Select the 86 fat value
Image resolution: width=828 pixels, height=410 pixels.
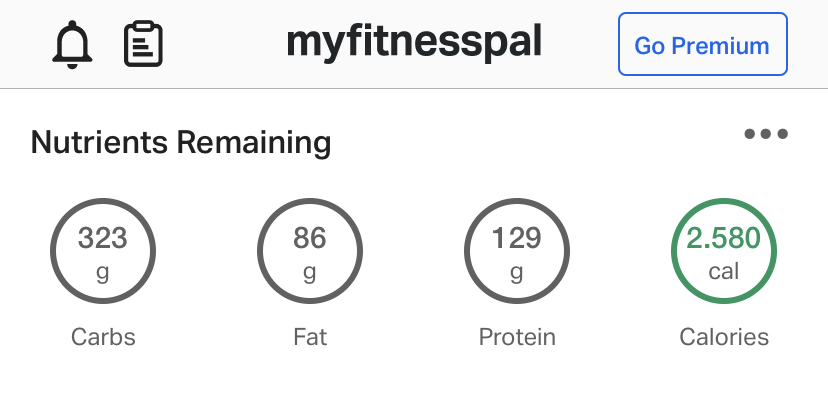pos(310,238)
